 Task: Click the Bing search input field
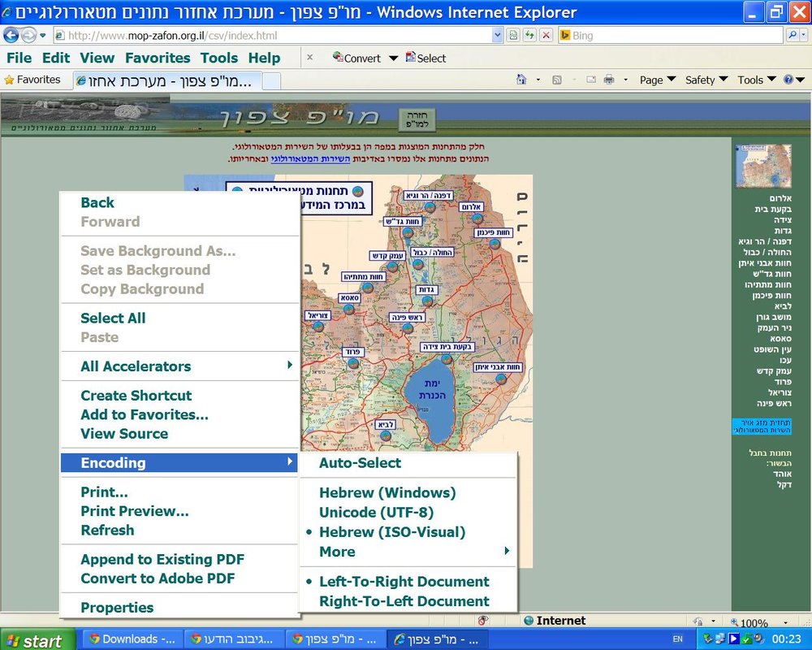(671, 35)
